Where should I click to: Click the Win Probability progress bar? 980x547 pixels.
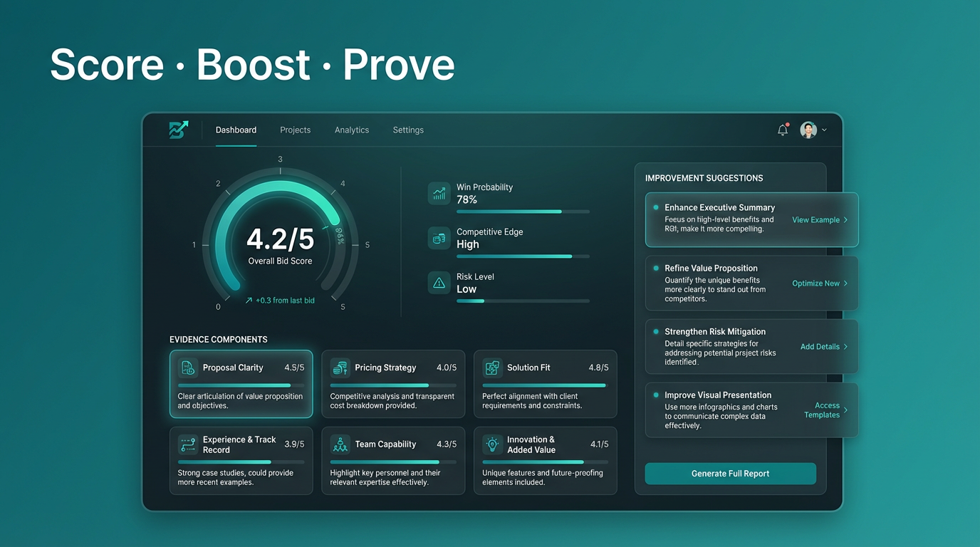[523, 212]
